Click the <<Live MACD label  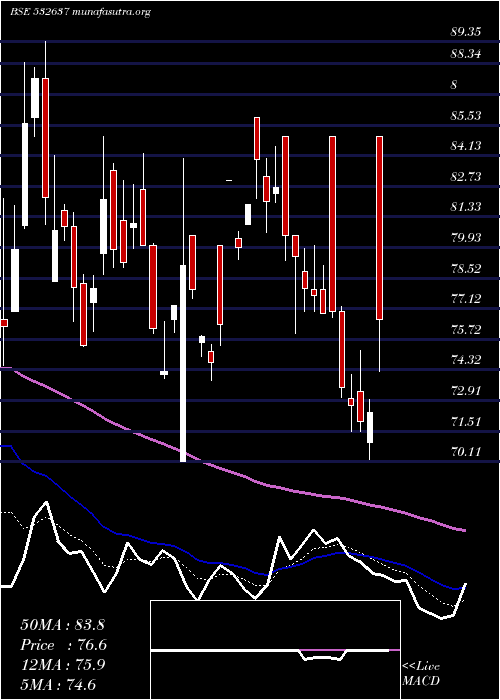421,674
